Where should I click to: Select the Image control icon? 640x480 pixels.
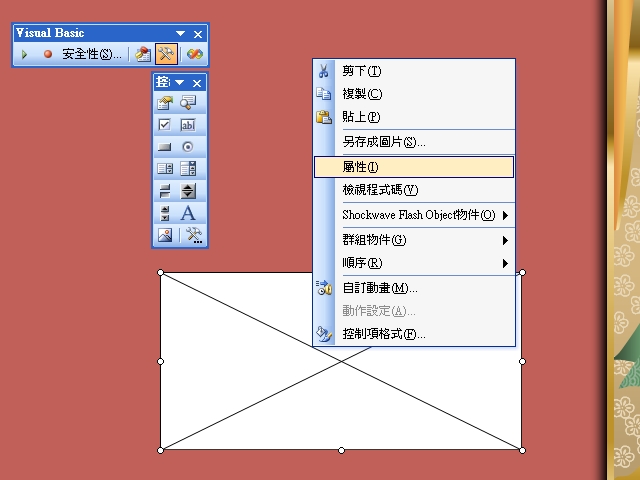(164, 235)
